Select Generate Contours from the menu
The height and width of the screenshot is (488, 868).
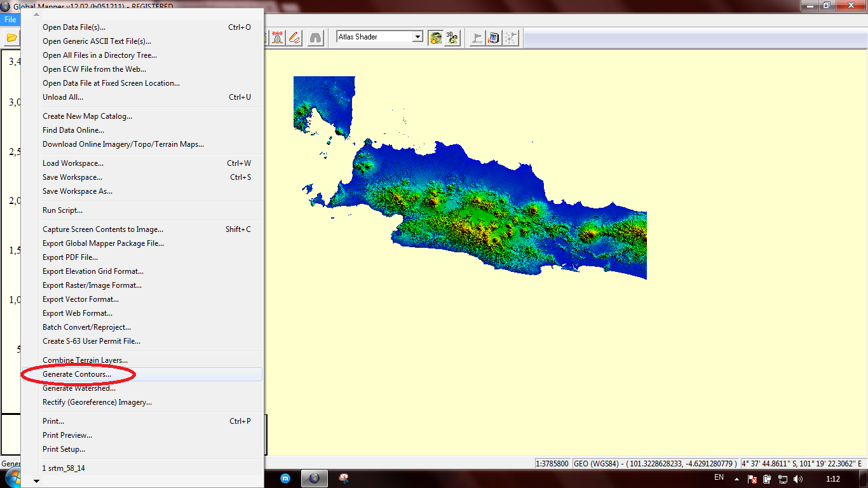click(78, 374)
